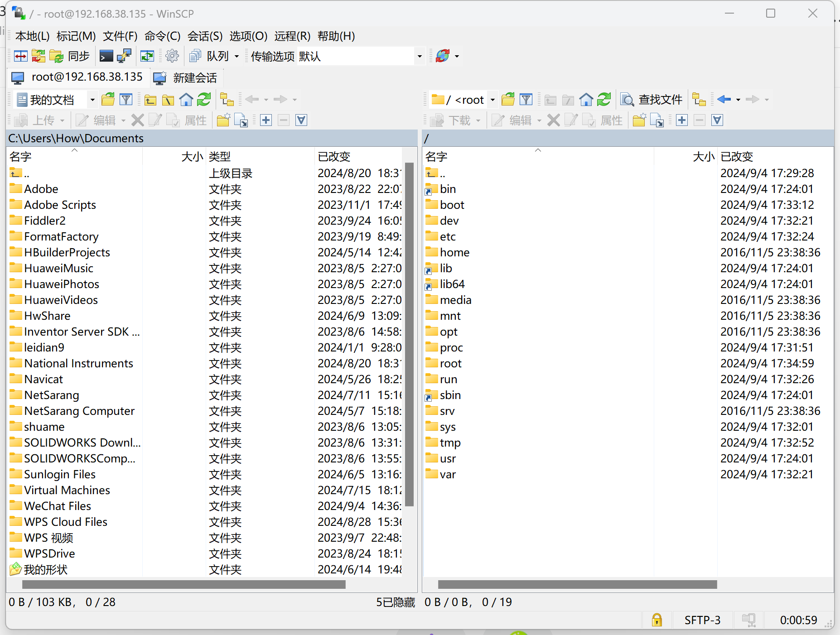Image resolution: width=840 pixels, height=635 pixels.
Task: Click remote select files plus icon
Action: tap(682, 120)
